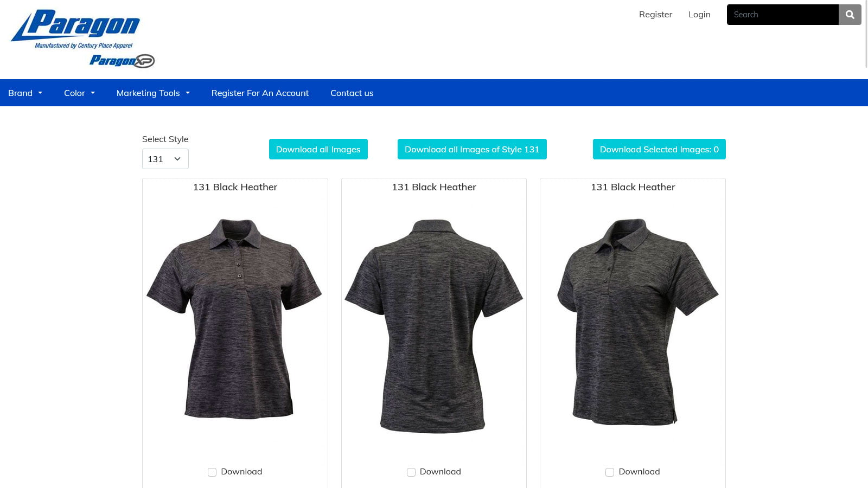This screenshot has width=868, height=488.
Task: Open the Contact us page
Action: (x=352, y=93)
